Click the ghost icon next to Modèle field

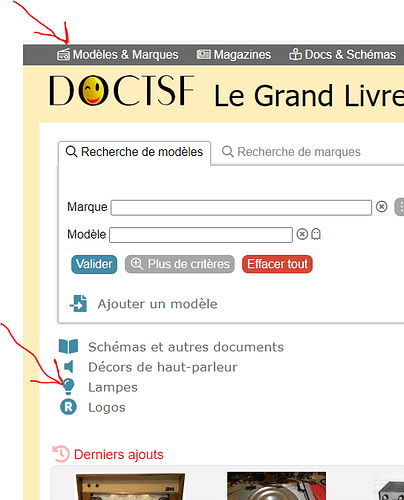pyautogui.click(x=316, y=234)
